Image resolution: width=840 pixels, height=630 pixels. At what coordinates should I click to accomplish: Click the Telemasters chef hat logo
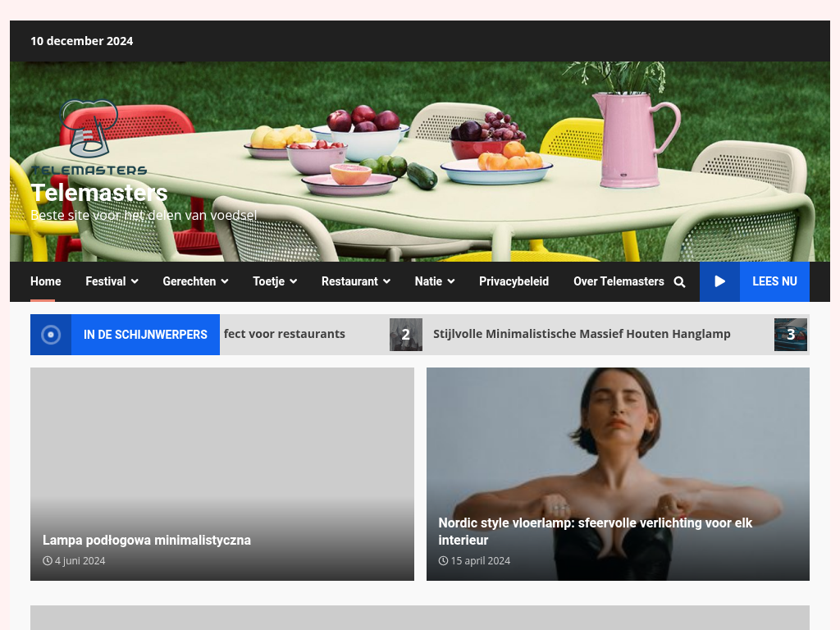pyautogui.click(x=89, y=136)
